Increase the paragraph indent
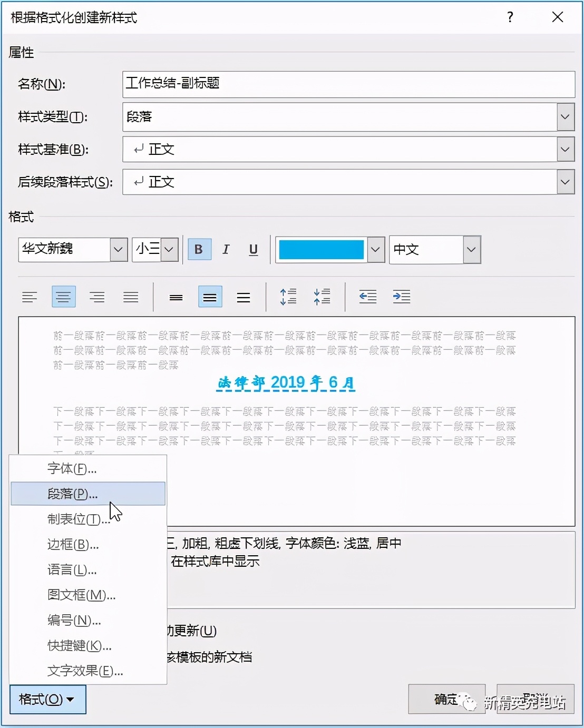Screen dimensions: 584x728 click(x=402, y=297)
